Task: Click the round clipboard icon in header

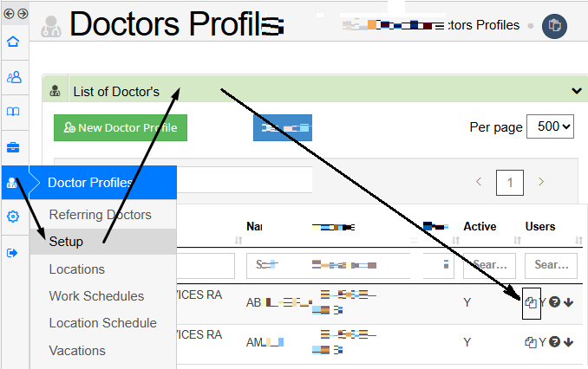Action: point(554,26)
